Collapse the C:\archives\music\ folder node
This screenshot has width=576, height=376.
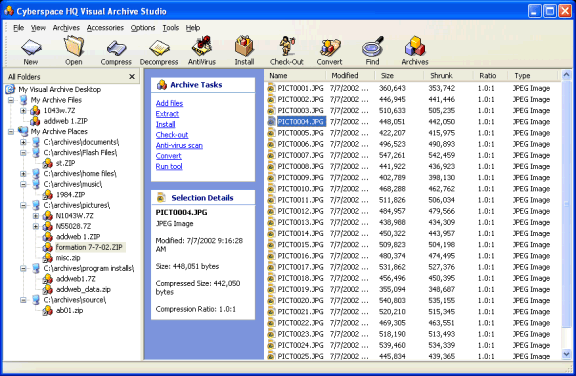pos(23,184)
